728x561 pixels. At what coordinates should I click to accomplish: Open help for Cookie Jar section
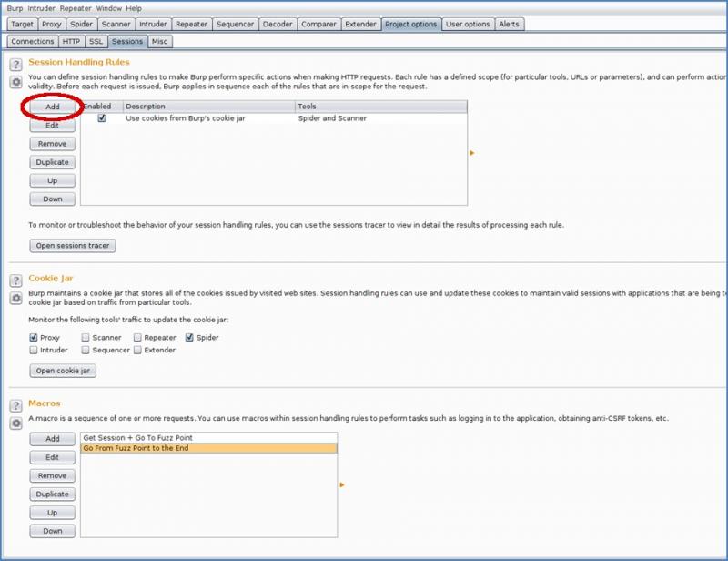(x=15, y=280)
